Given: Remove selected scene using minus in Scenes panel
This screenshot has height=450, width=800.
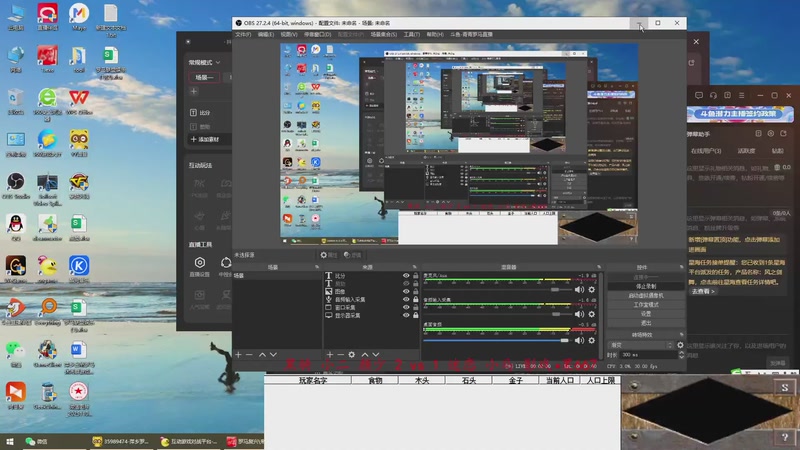Looking at the screenshot, I should [249, 354].
